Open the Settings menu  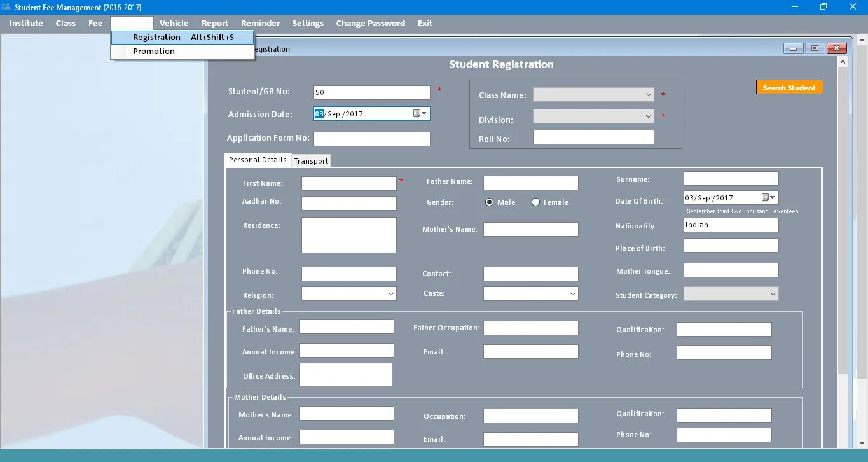pyautogui.click(x=308, y=23)
